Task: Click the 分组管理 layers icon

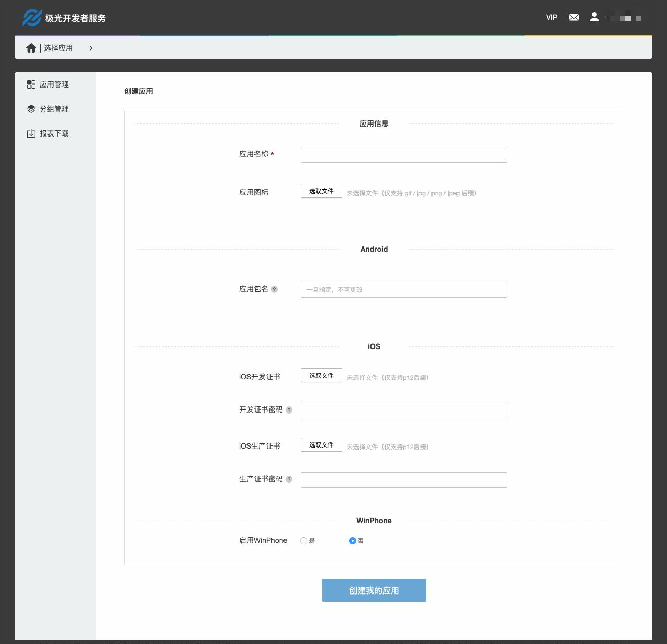Action: [31, 109]
